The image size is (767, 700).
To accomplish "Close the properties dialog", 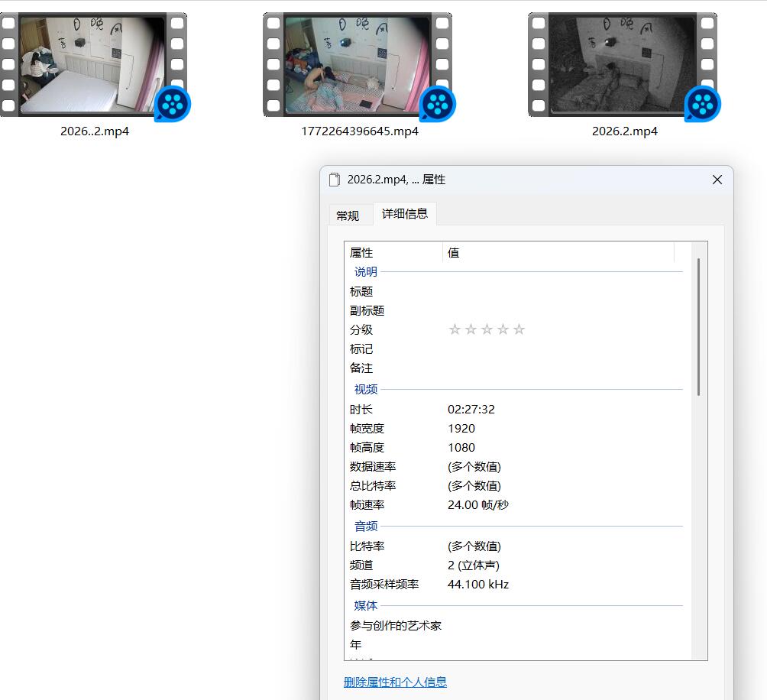I will tap(717, 180).
